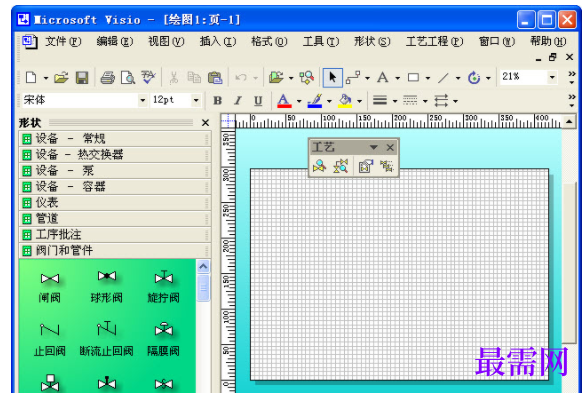Click the fourth icon in the 工艺 toolbar
This screenshot has width=587, height=393.
tap(386, 165)
